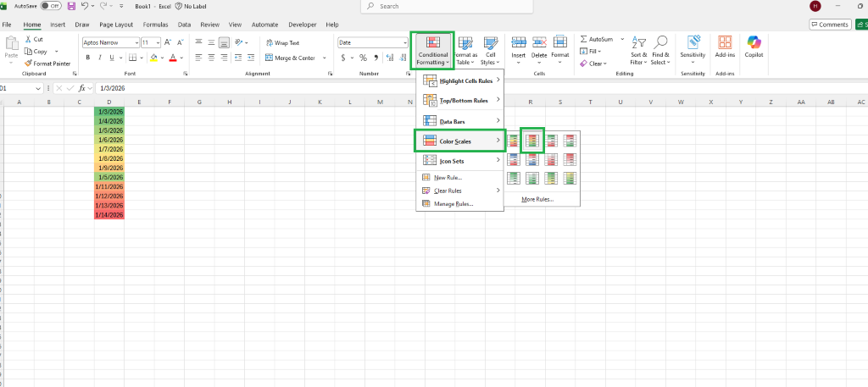Open the Top/Bottom Rules submenu

[459, 101]
